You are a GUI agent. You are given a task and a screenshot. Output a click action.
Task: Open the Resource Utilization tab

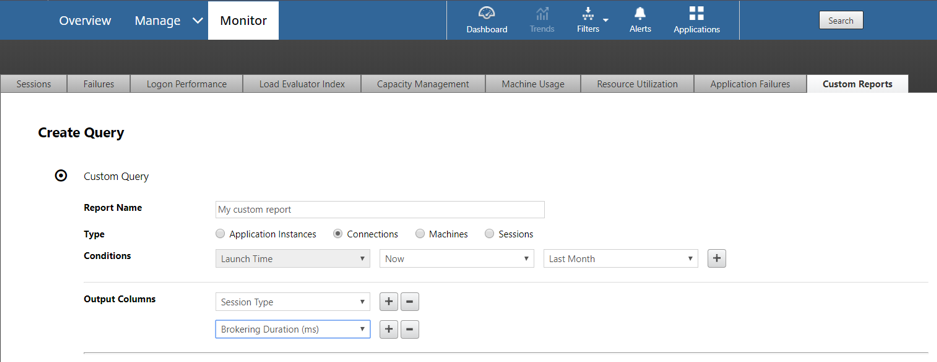coord(637,84)
